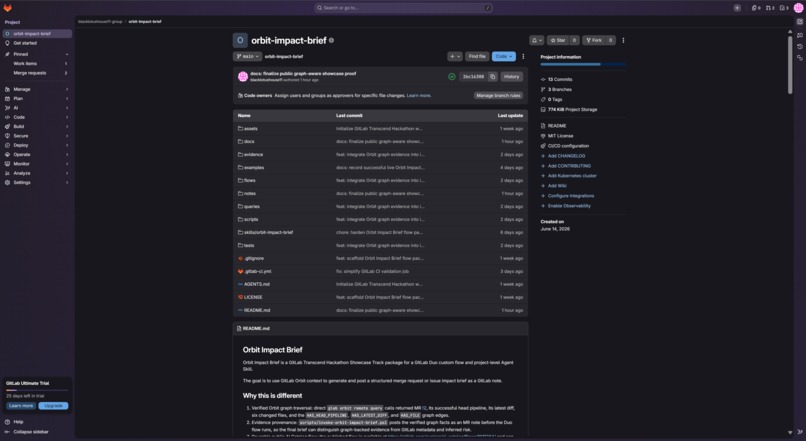The height and width of the screenshot is (441, 806).
Task: Open the Settings sidebar section
Action: tap(36, 182)
